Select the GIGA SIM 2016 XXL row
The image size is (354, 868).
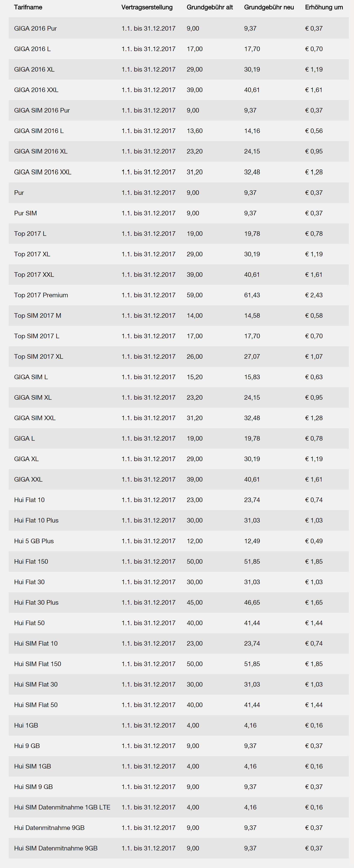click(x=179, y=172)
